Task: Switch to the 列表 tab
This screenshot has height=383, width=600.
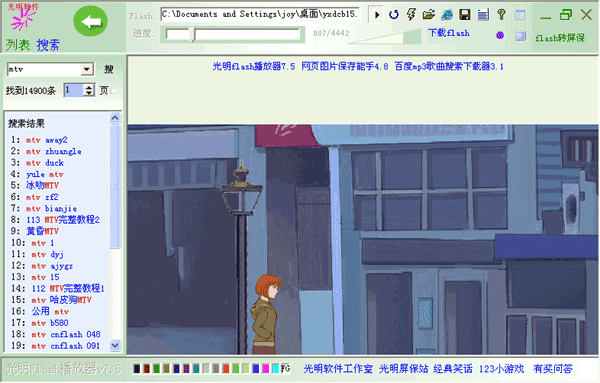Action: [x=18, y=45]
